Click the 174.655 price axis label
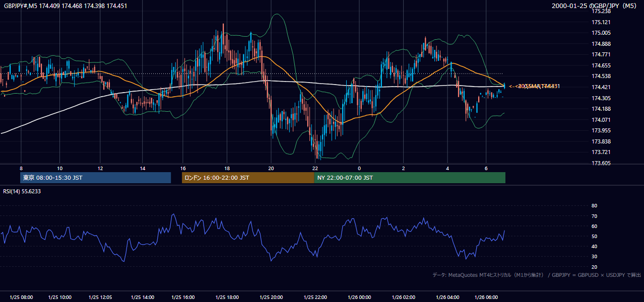The height and width of the screenshot is (302, 644). 601,65
